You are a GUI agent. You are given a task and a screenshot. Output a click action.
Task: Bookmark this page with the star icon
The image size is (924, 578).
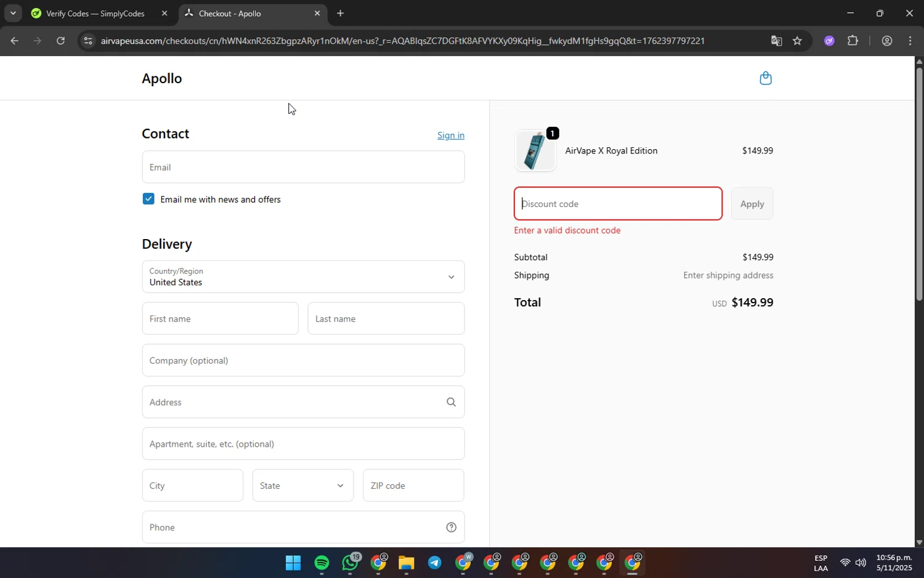coord(797,41)
